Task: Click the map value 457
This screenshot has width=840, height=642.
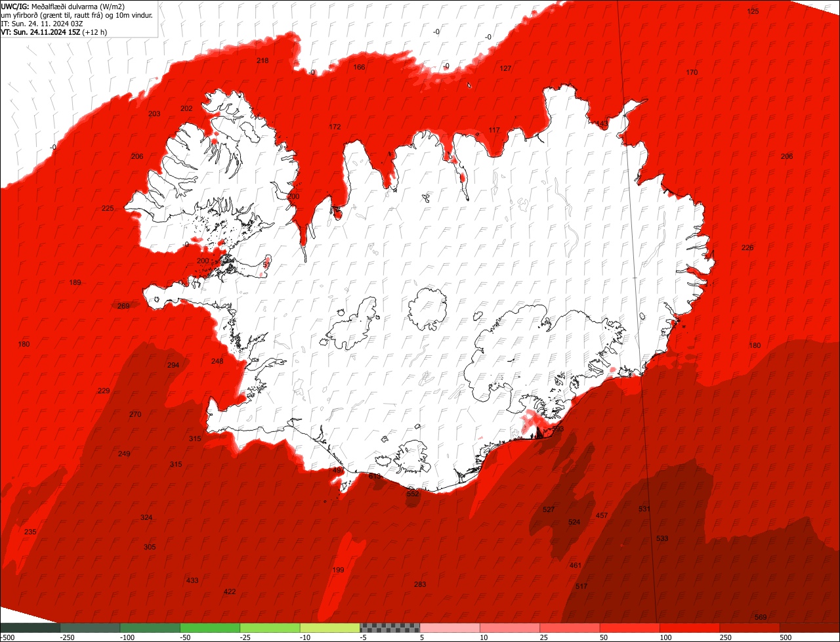Action: tap(602, 515)
